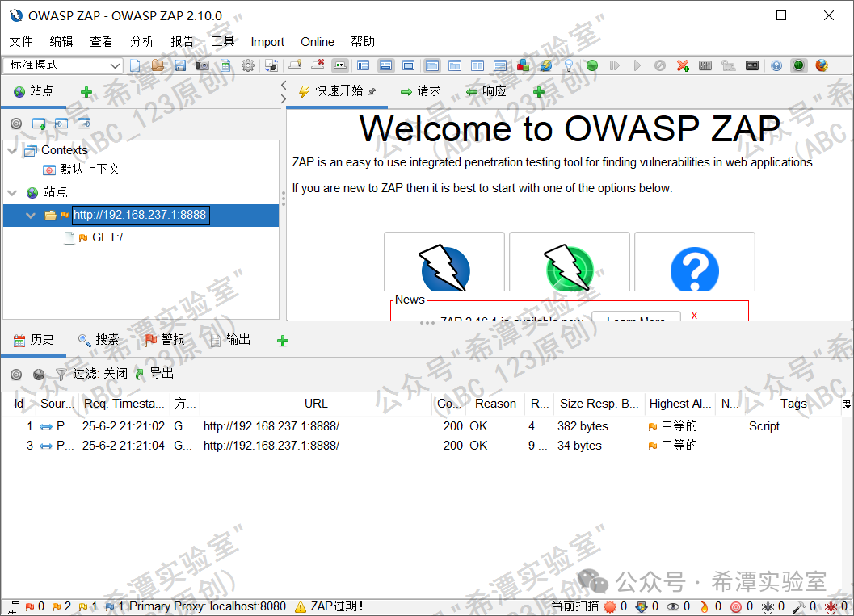Image resolution: width=854 pixels, height=616 pixels.
Task: Select the GET:/ tree item
Action: (x=107, y=237)
